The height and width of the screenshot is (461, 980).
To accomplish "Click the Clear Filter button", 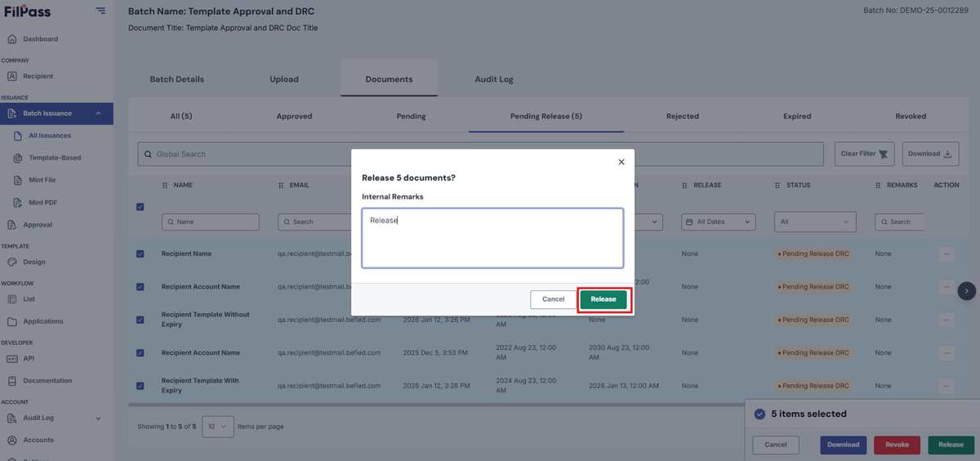I will tap(865, 154).
